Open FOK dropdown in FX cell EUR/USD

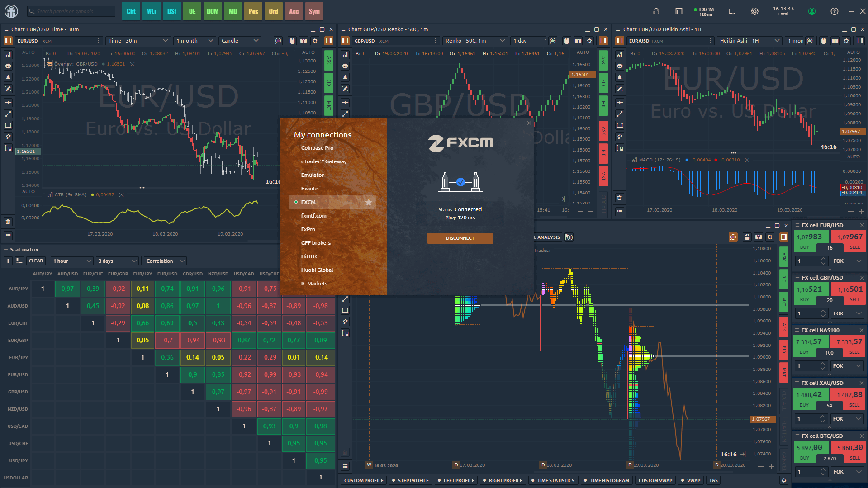click(x=848, y=261)
